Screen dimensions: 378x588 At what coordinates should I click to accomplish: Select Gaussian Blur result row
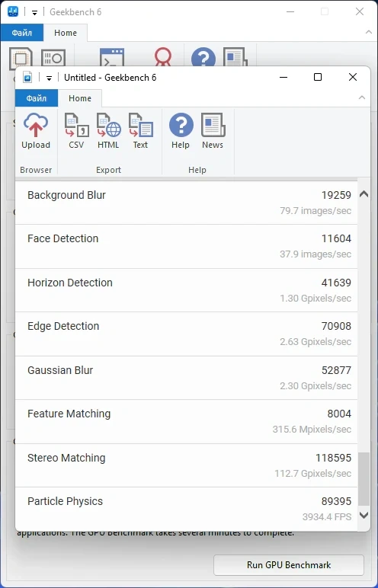(x=186, y=378)
